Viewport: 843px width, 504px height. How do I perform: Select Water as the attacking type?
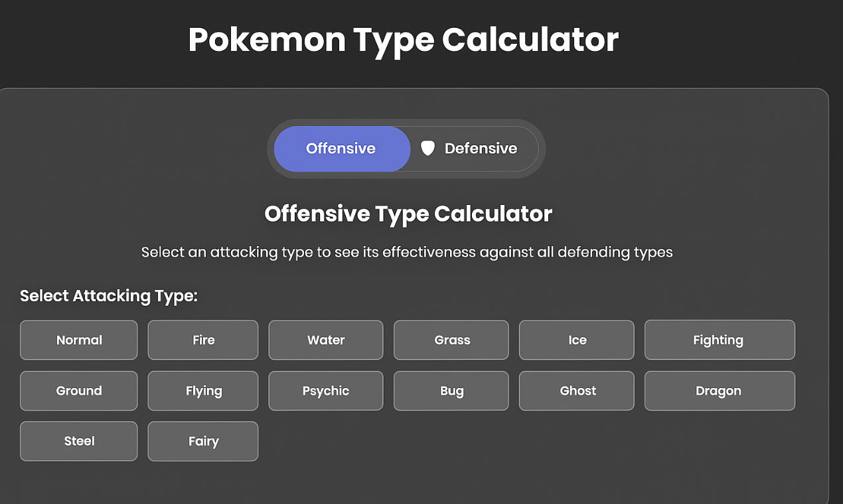[325, 340]
